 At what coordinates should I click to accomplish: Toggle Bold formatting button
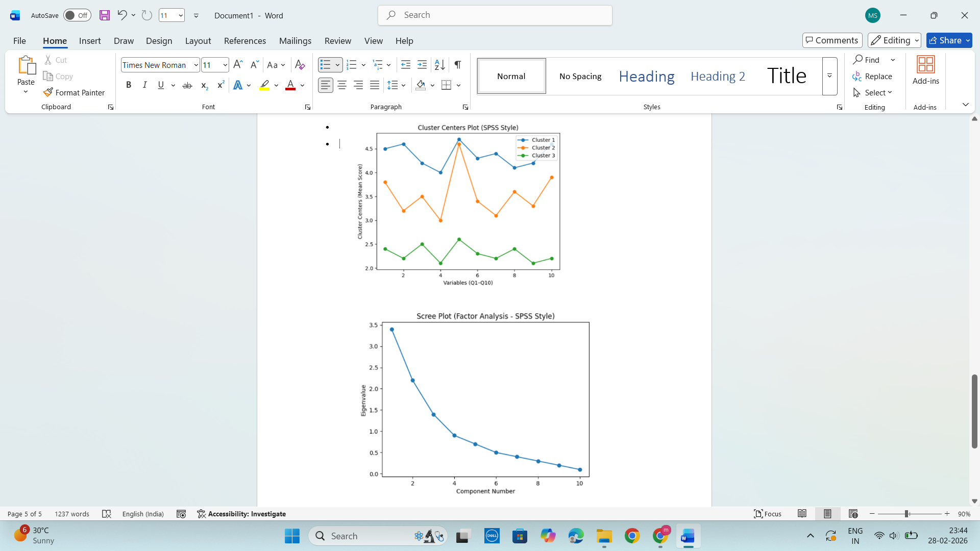click(x=129, y=85)
